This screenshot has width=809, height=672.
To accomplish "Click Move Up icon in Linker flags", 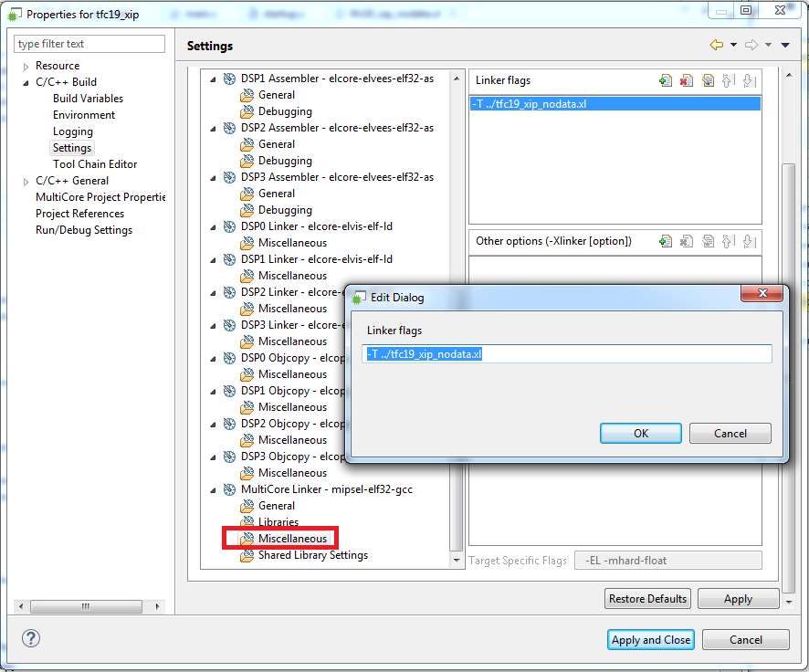I will (x=729, y=81).
